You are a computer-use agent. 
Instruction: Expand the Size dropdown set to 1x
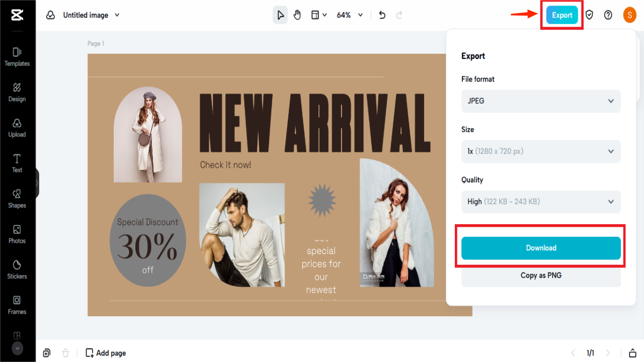[x=541, y=151]
